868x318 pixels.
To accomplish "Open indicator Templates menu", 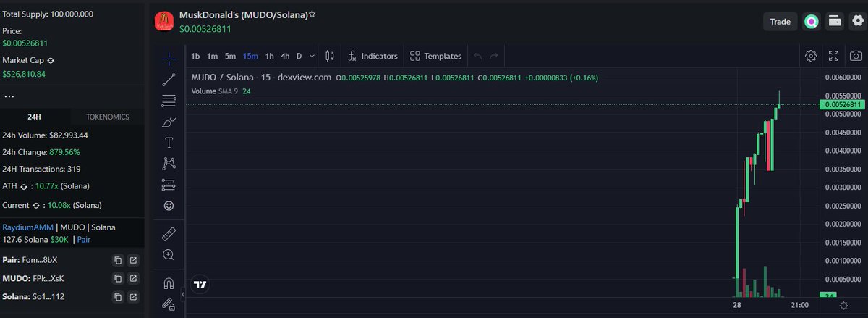I will pyautogui.click(x=435, y=56).
